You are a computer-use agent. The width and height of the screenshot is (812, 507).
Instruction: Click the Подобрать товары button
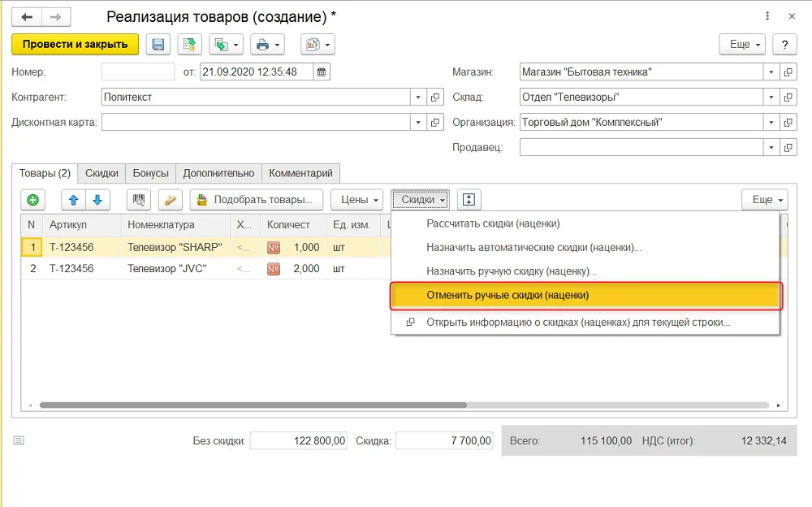257,200
